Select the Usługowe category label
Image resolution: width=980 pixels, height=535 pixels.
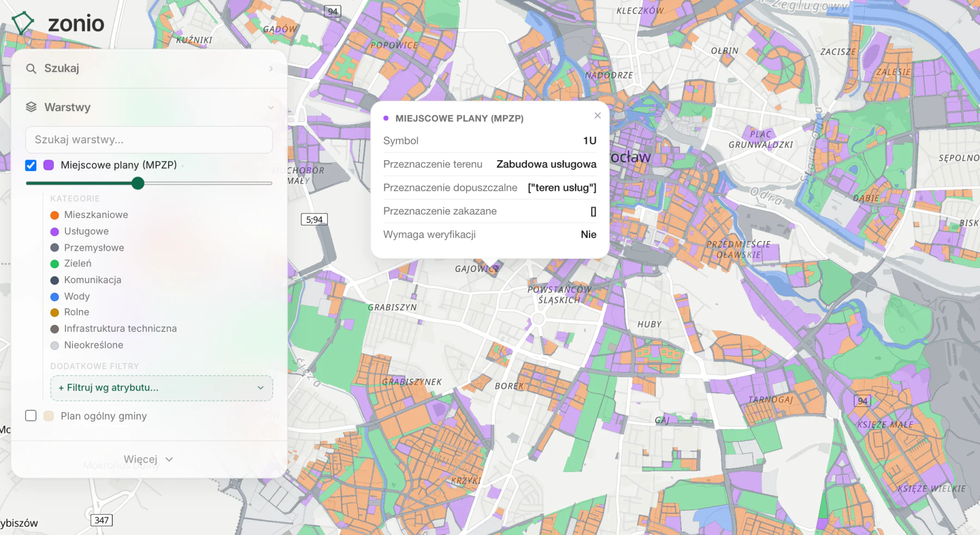tap(87, 231)
